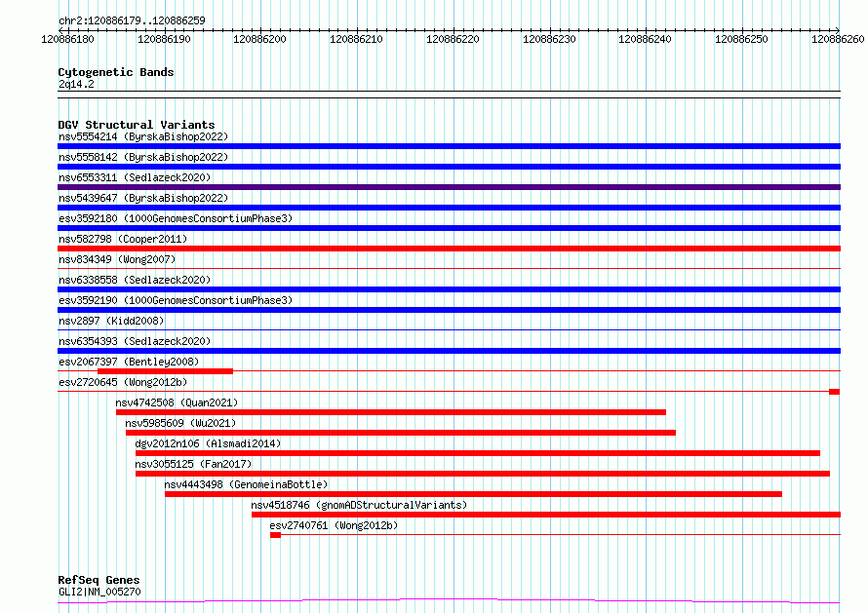Click the blue bar under nsv5554214
The height and width of the screenshot is (613, 868).
pos(449,146)
